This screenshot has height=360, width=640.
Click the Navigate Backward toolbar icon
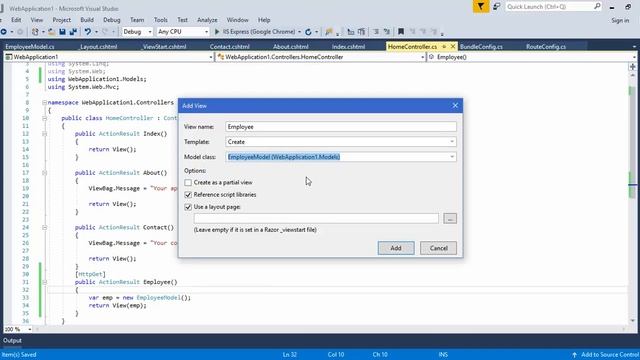(x=4, y=31)
